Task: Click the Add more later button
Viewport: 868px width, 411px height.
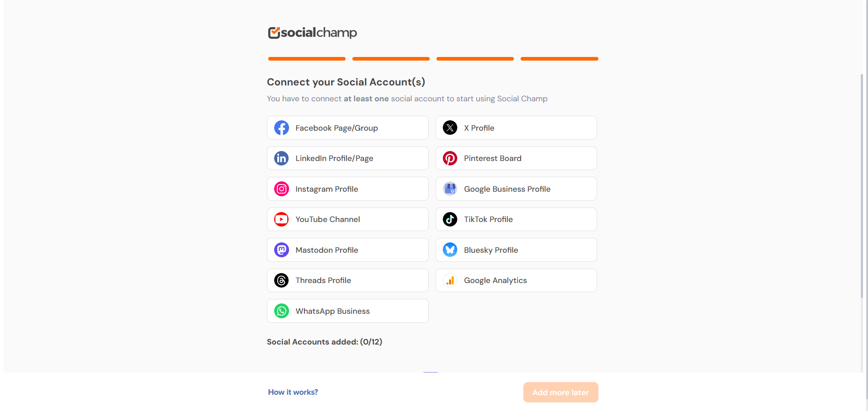Action: click(560, 392)
